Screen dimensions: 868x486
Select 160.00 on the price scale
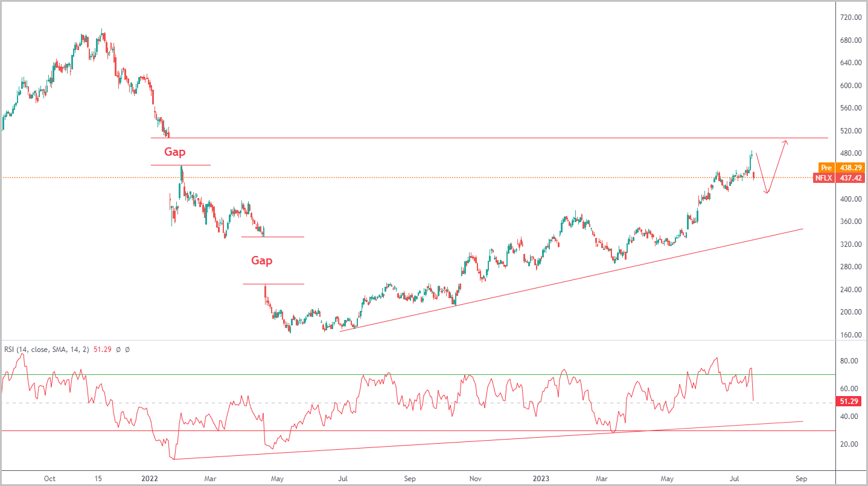tap(850, 335)
